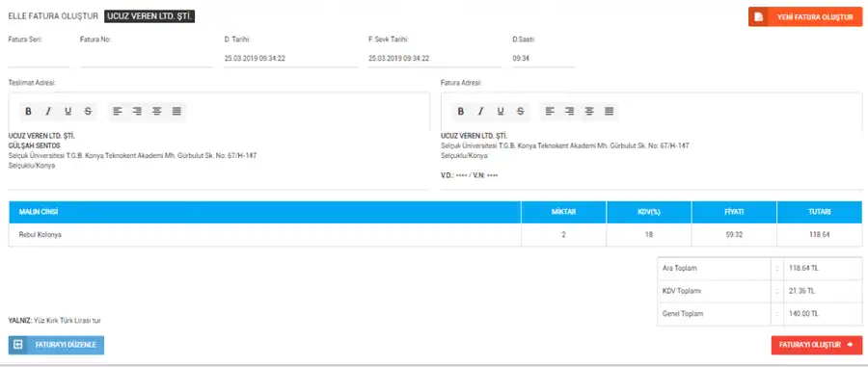
Task: Focus the Fatura No input field
Action: click(x=148, y=58)
